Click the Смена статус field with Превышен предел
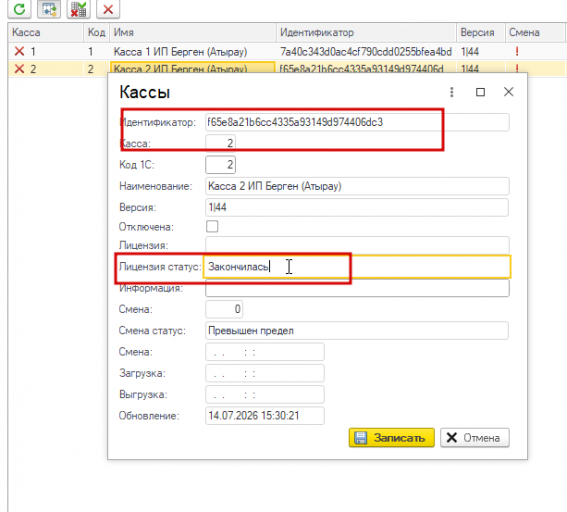 (357, 330)
